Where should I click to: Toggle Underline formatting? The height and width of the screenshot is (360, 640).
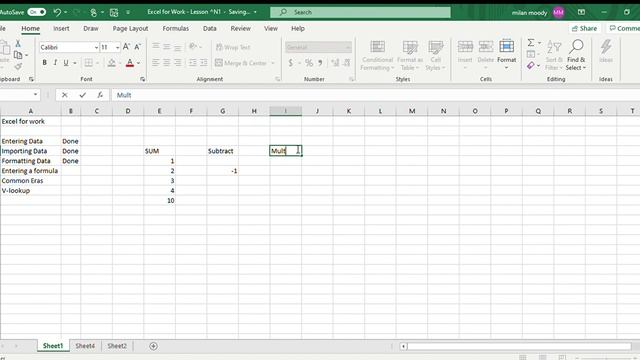pyautogui.click(x=66, y=63)
